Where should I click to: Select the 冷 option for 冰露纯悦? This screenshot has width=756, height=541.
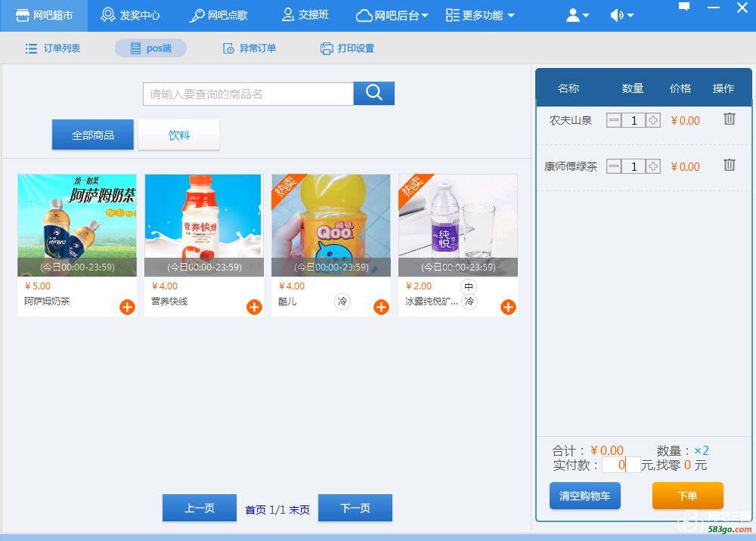tap(469, 301)
